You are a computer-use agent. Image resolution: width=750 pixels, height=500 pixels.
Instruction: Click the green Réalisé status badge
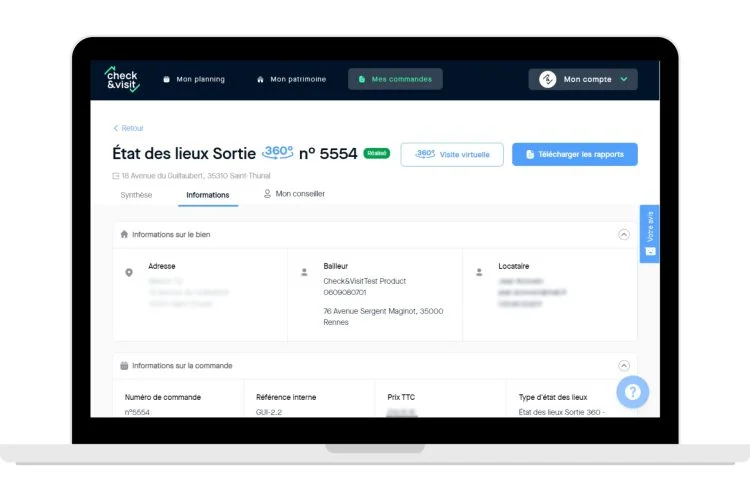click(x=377, y=154)
